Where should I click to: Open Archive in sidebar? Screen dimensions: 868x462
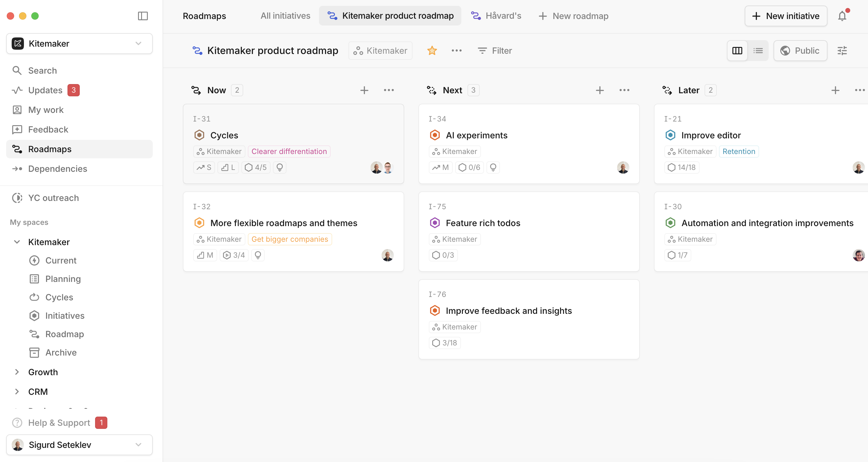tap(61, 352)
